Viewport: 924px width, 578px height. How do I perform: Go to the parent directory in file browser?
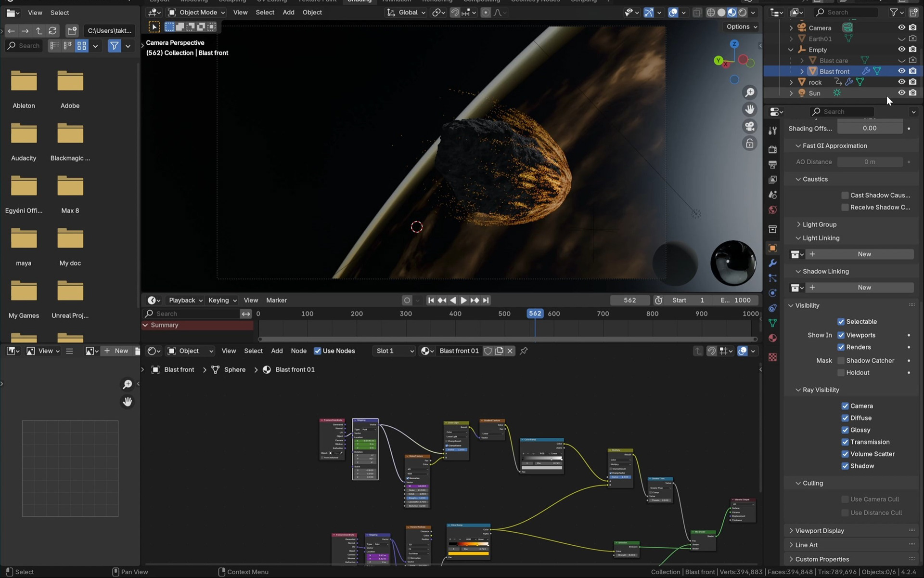coord(39,31)
